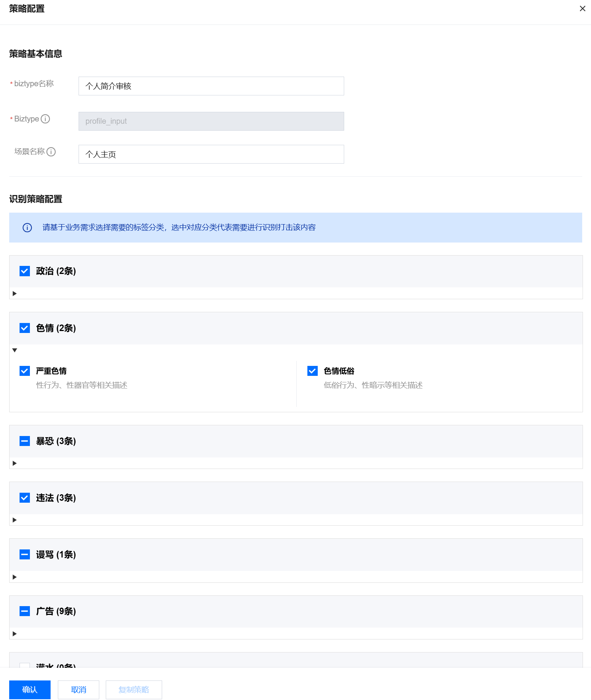Image resolution: width=591 pixels, height=700 pixels.
Task: Toggle the 广告 category checkbox
Action: 25,611
